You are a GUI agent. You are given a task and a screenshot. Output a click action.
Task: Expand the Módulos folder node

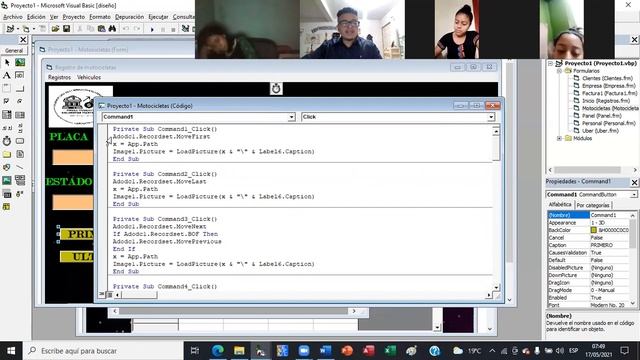coord(559,138)
